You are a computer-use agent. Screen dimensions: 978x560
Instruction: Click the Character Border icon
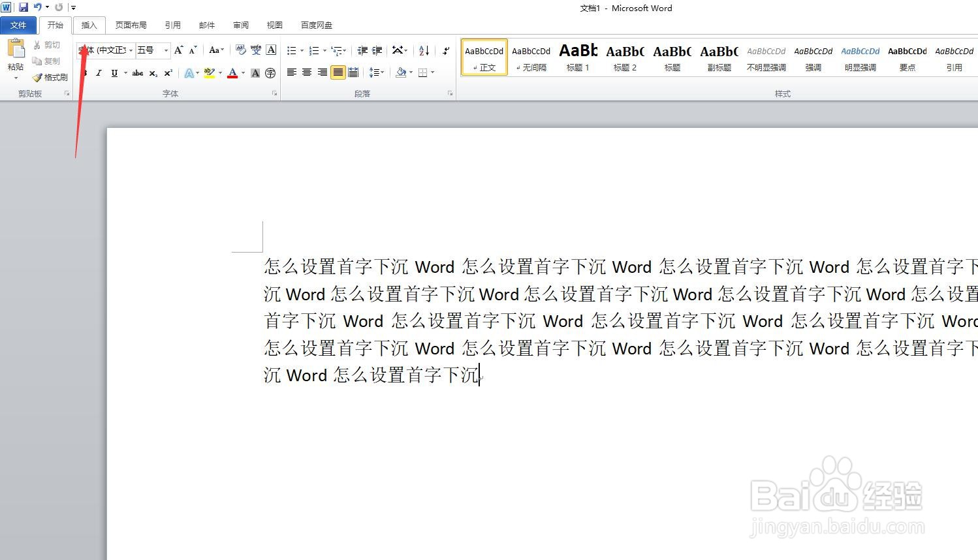271,50
